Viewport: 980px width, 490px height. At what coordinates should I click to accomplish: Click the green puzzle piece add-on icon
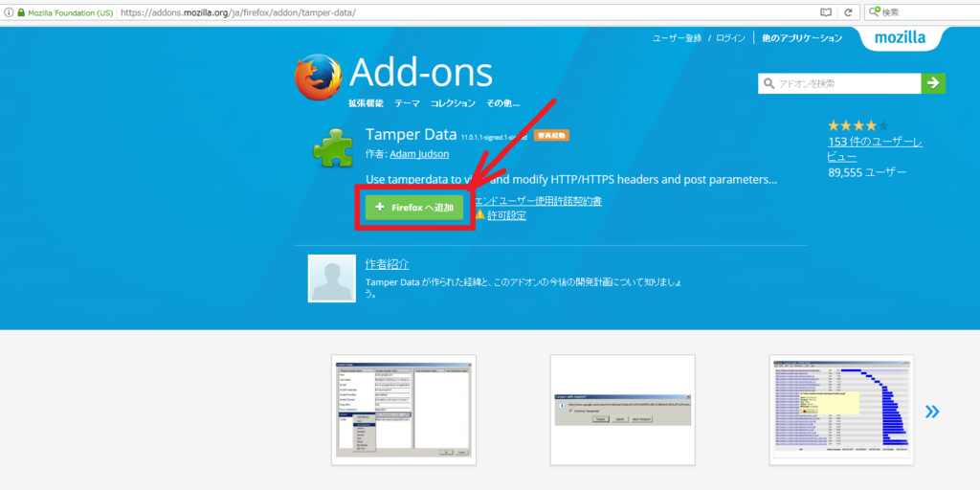pyautogui.click(x=334, y=146)
